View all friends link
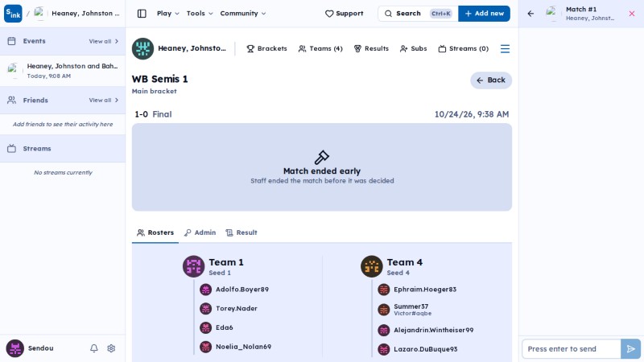Image resolution: width=644 pixels, height=362 pixels. [104, 100]
